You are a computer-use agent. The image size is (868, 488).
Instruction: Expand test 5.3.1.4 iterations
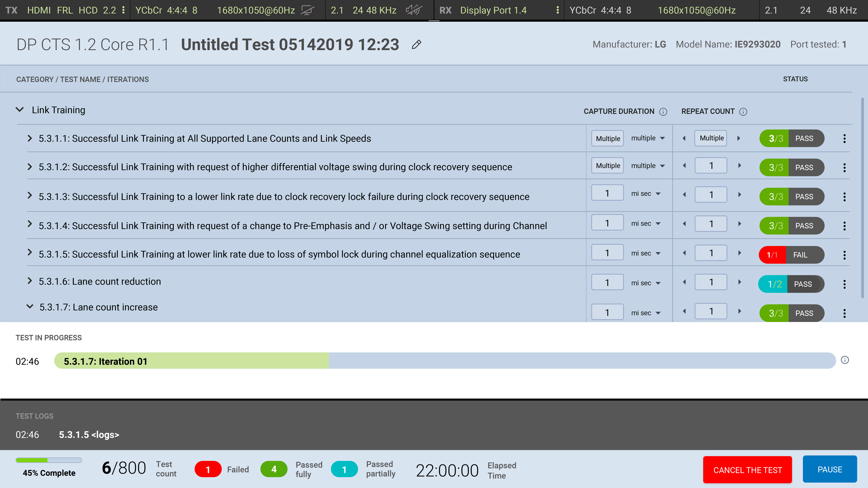click(x=30, y=224)
